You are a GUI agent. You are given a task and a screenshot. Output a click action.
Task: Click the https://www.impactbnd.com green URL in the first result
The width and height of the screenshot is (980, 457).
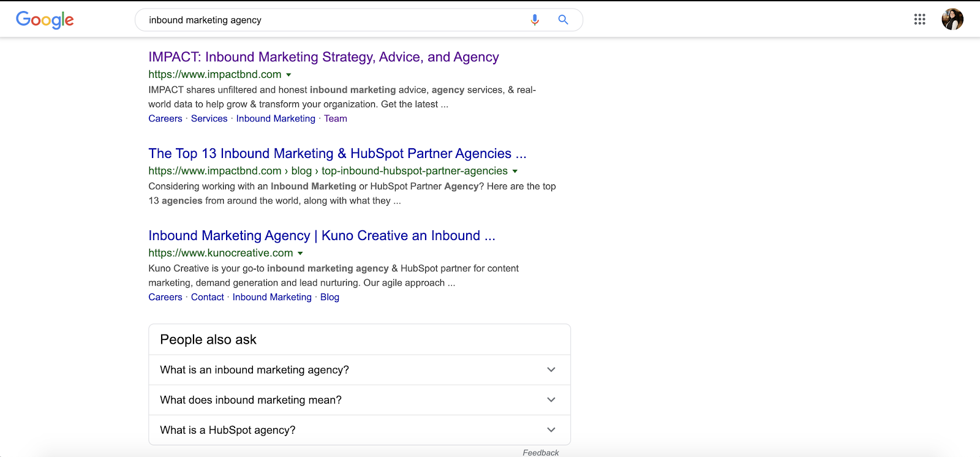pos(215,75)
